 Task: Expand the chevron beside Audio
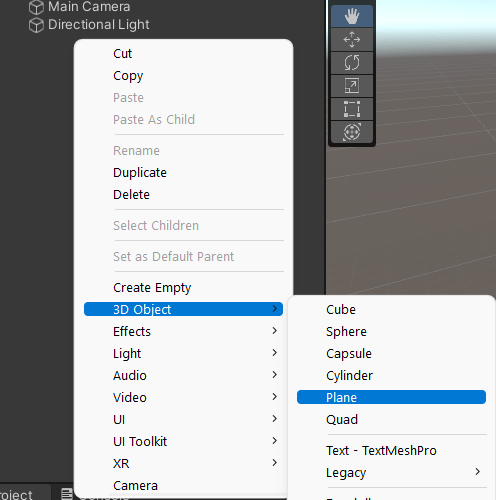point(274,375)
